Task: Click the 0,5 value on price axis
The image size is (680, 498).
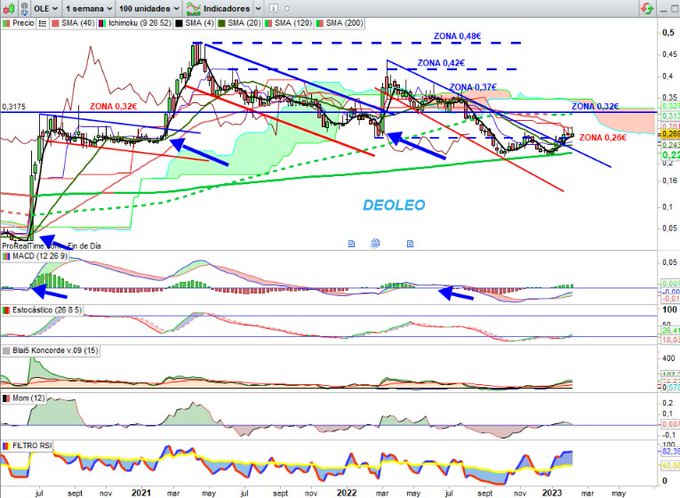Action: (x=668, y=33)
